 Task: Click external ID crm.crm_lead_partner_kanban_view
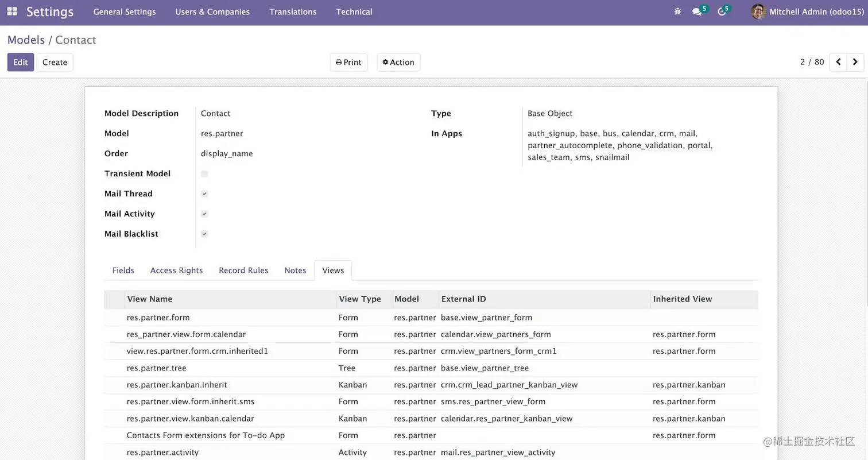[509, 385]
